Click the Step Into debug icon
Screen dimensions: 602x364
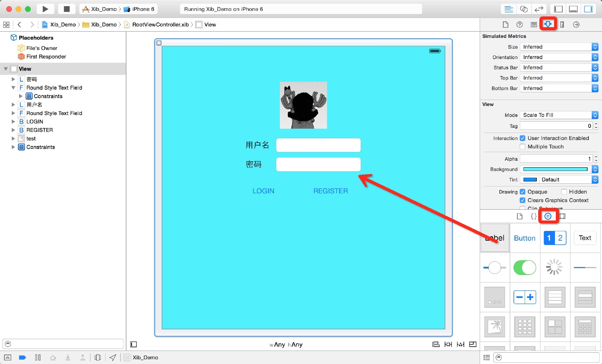(68, 357)
